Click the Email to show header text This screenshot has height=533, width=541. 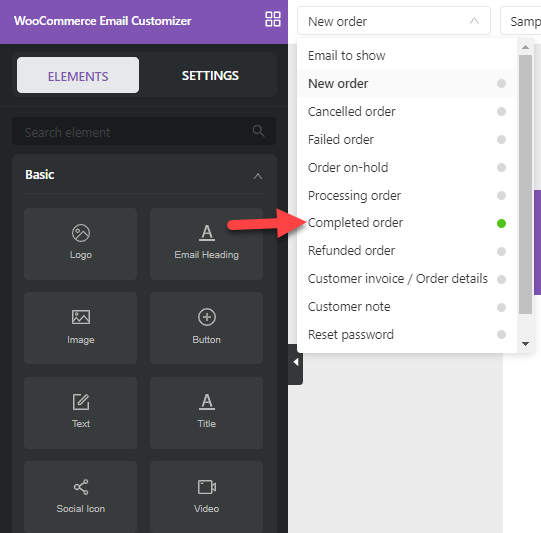[346, 56]
